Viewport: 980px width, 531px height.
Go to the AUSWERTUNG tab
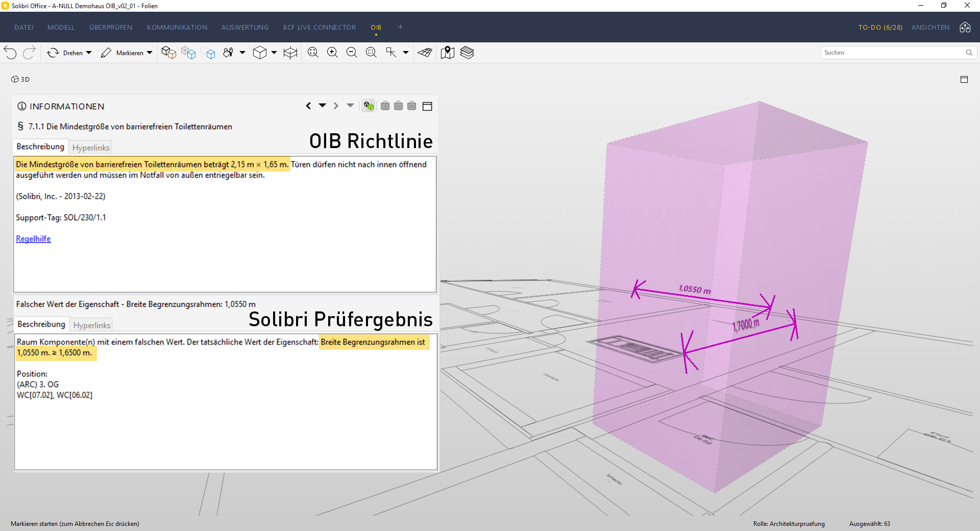245,28
